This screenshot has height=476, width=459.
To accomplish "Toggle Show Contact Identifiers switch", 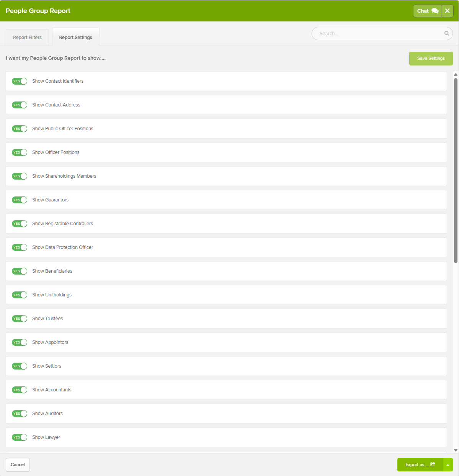I will 20,81.
